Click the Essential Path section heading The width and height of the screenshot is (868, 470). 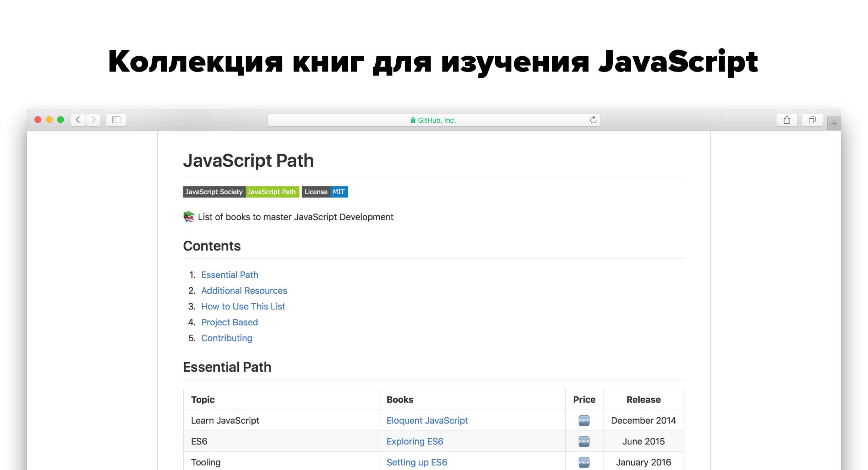tap(227, 367)
